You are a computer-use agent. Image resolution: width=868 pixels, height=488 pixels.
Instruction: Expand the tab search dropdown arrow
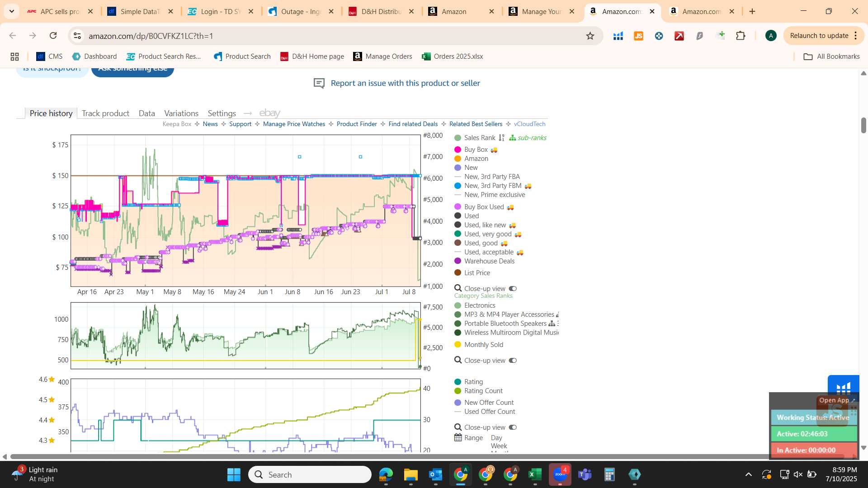[11, 11]
